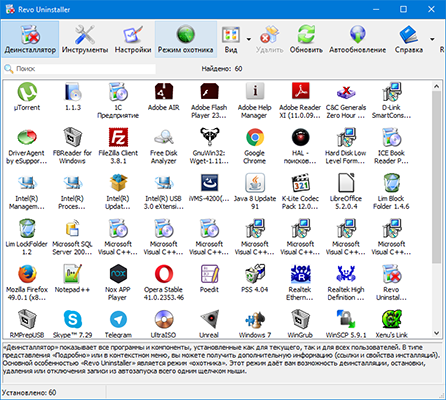
Task: Select the Unreal program icon
Action: click(209, 319)
